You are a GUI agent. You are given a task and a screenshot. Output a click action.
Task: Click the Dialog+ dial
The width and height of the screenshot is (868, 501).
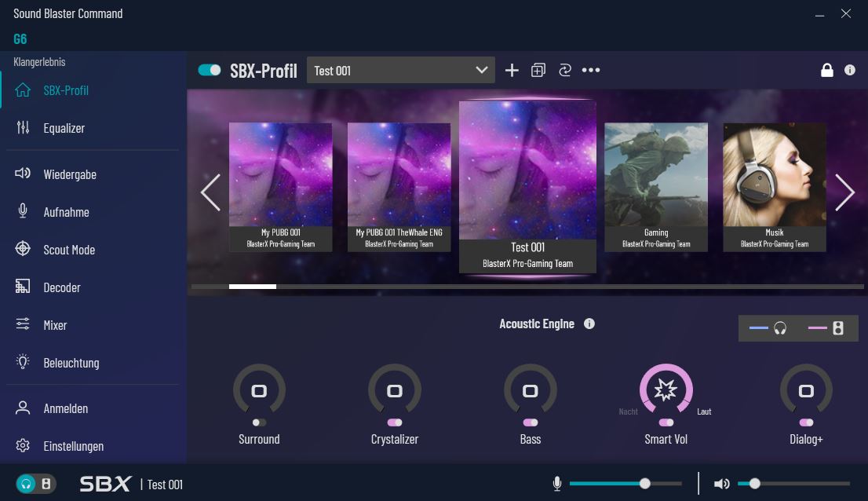coord(806,390)
